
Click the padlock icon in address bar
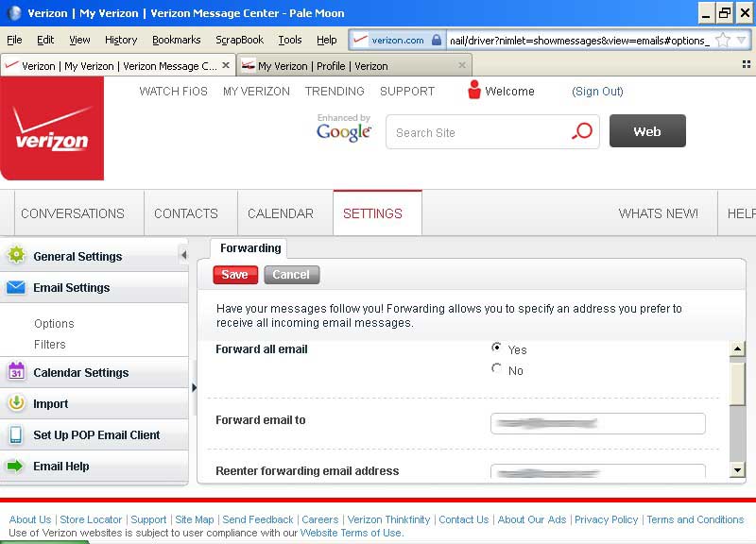click(437, 40)
